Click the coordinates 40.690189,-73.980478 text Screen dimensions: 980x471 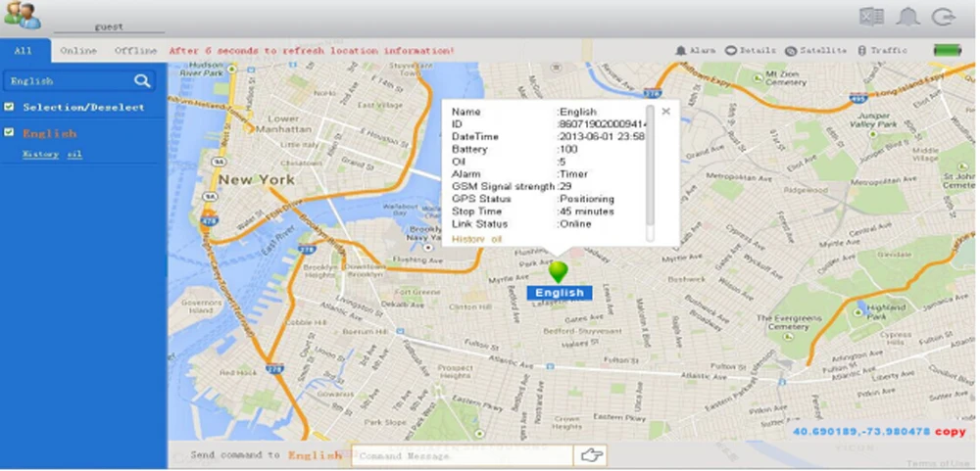tap(861, 432)
